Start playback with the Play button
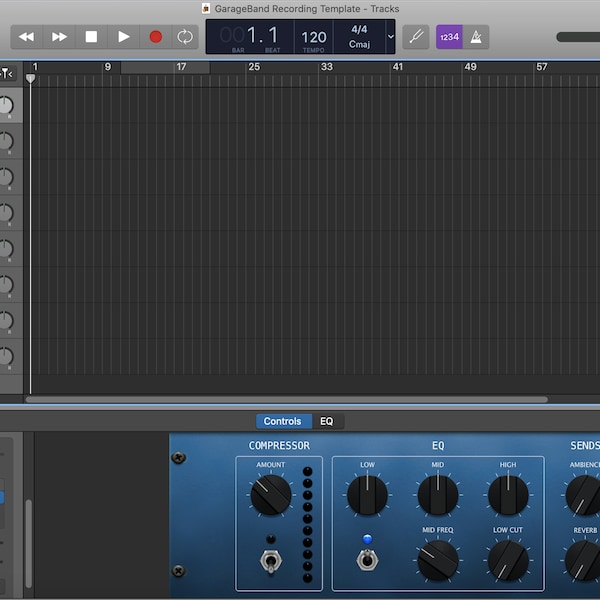600x600 pixels. pos(123,37)
